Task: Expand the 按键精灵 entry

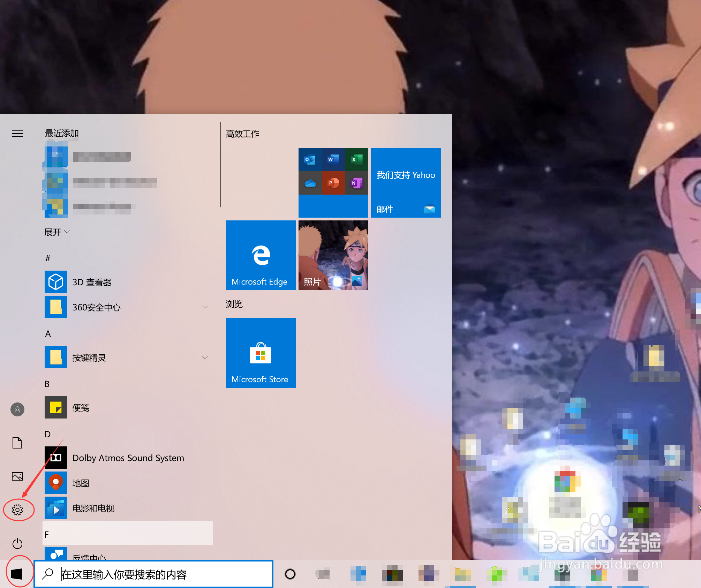Action: [x=205, y=357]
